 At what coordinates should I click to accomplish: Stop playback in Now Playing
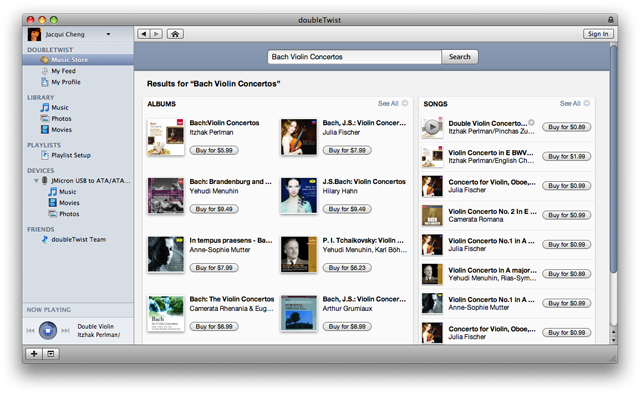tap(48, 330)
